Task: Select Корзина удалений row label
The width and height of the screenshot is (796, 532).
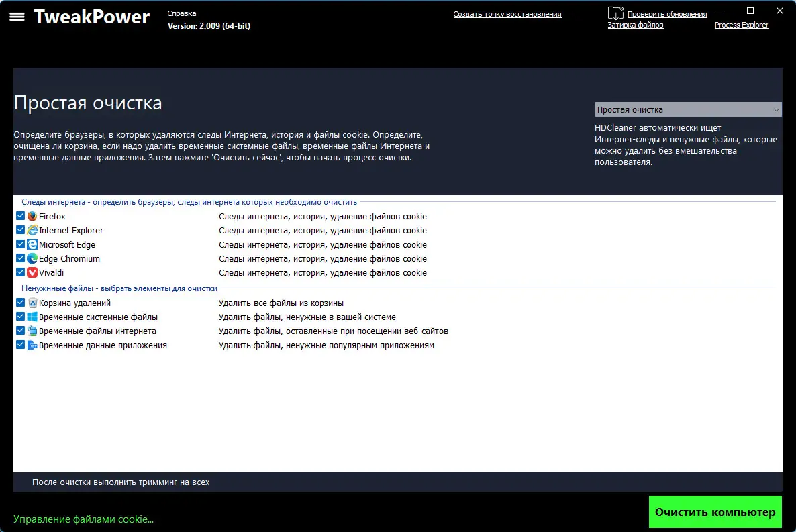Action: [74, 303]
